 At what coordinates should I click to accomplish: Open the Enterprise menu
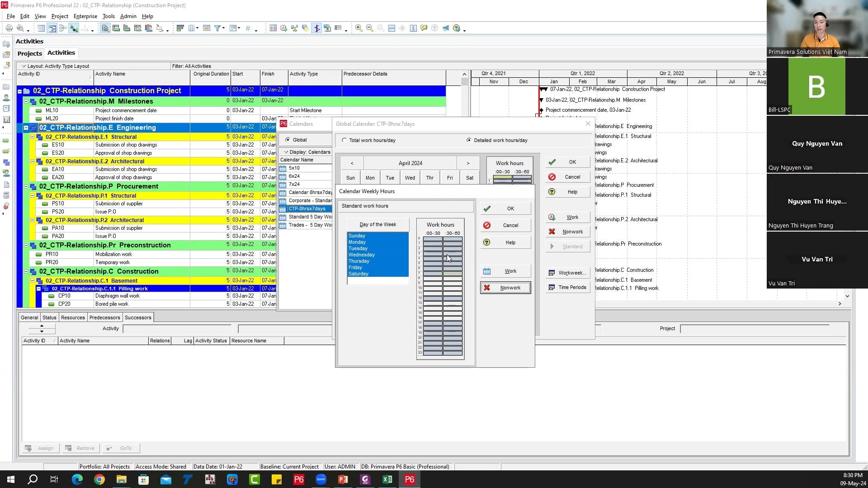[x=85, y=16]
